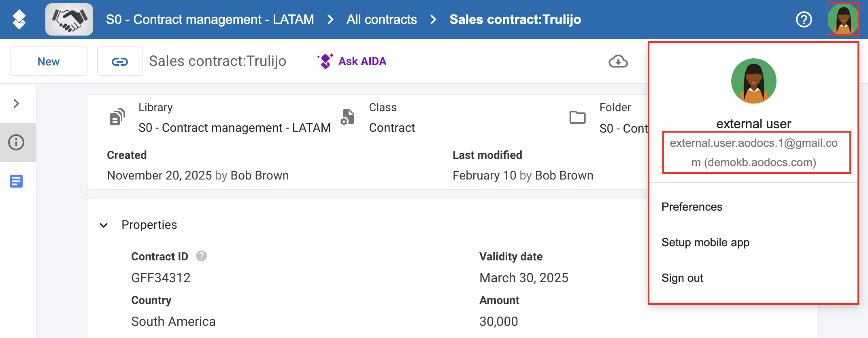Open the document notes icon in sidebar
This screenshot has height=338, width=868.
(x=16, y=181)
